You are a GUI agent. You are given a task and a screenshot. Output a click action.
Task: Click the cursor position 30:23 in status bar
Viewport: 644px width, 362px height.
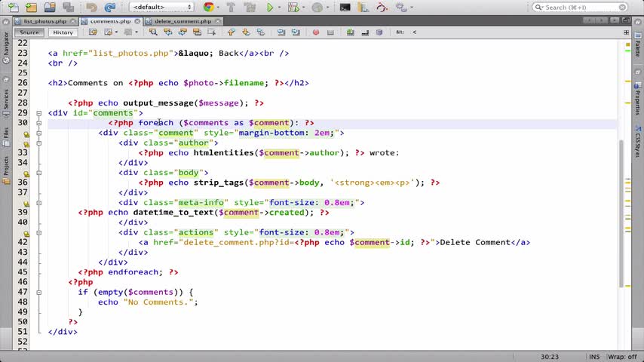click(550, 357)
